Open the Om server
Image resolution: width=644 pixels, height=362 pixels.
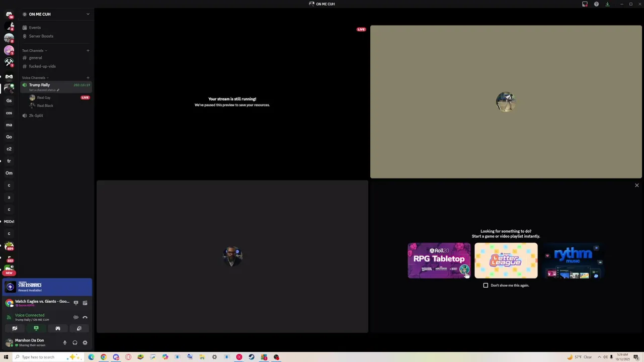point(9,173)
